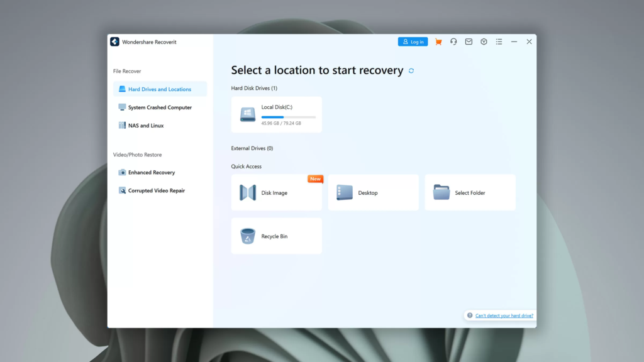Open the Desktop quick access card
644x362 pixels.
[x=374, y=192]
